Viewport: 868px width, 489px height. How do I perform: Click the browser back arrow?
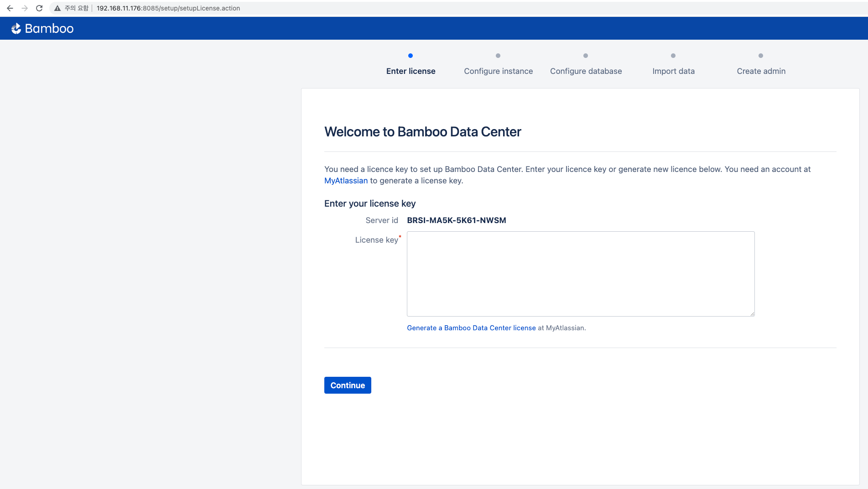(x=10, y=8)
